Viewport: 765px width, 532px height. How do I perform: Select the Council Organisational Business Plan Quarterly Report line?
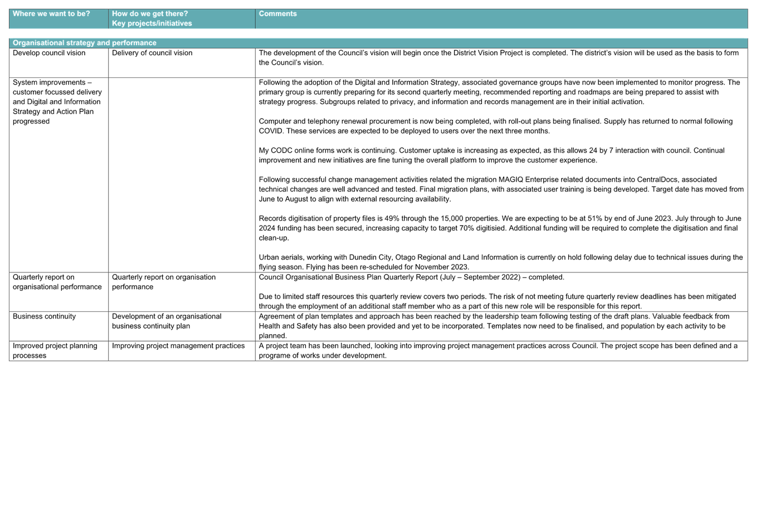pyautogui.click(x=412, y=277)
